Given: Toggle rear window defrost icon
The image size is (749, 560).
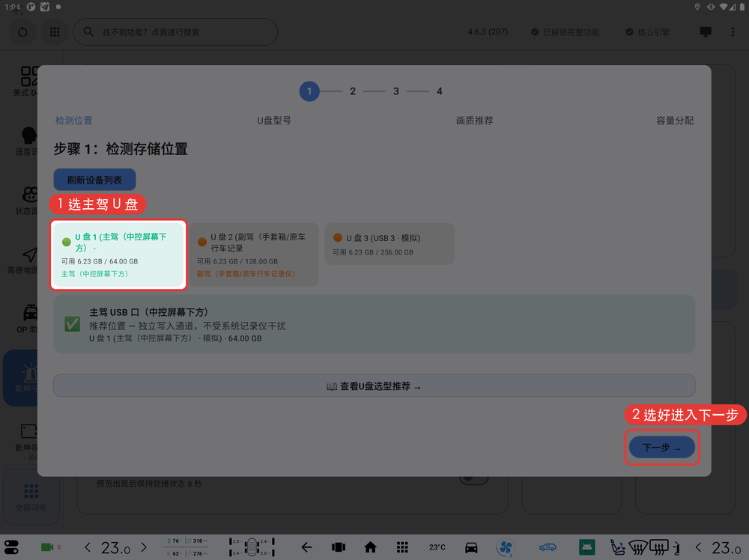Looking at the screenshot, I should [x=659, y=547].
